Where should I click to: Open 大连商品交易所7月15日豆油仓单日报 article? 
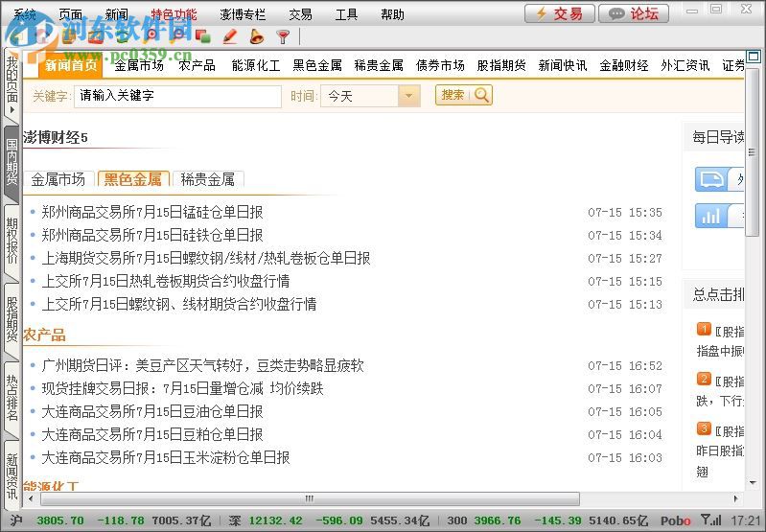(x=151, y=411)
